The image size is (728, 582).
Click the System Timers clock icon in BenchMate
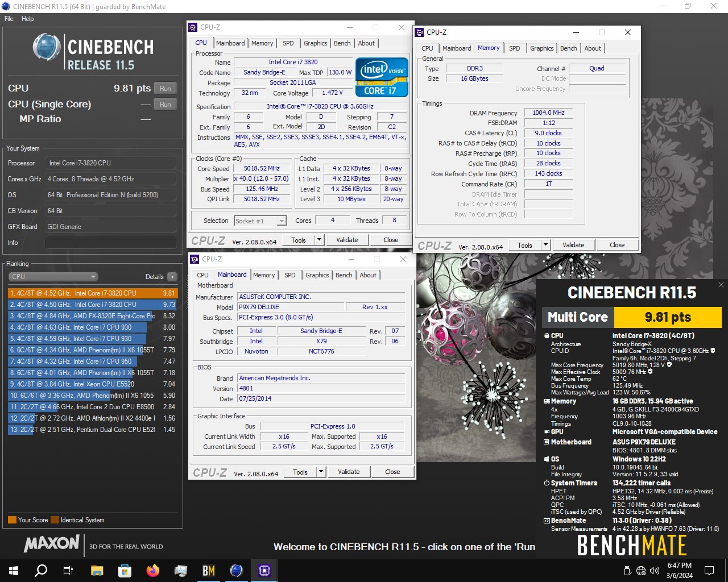(547, 483)
